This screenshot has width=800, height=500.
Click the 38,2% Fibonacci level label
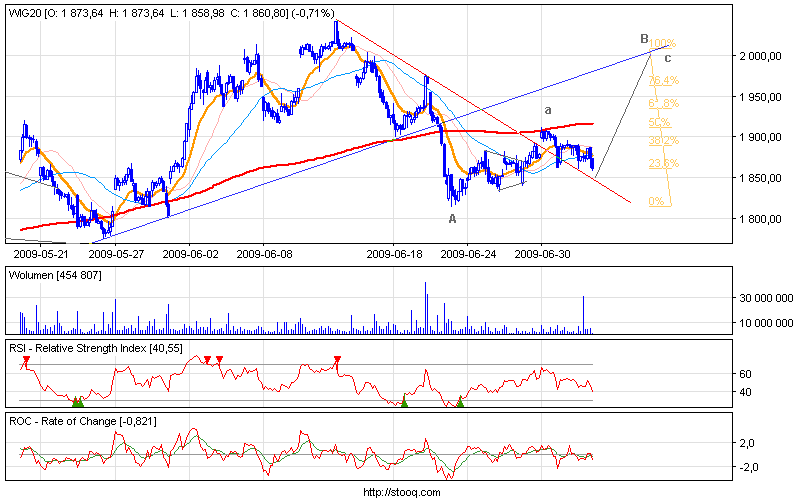[664, 140]
